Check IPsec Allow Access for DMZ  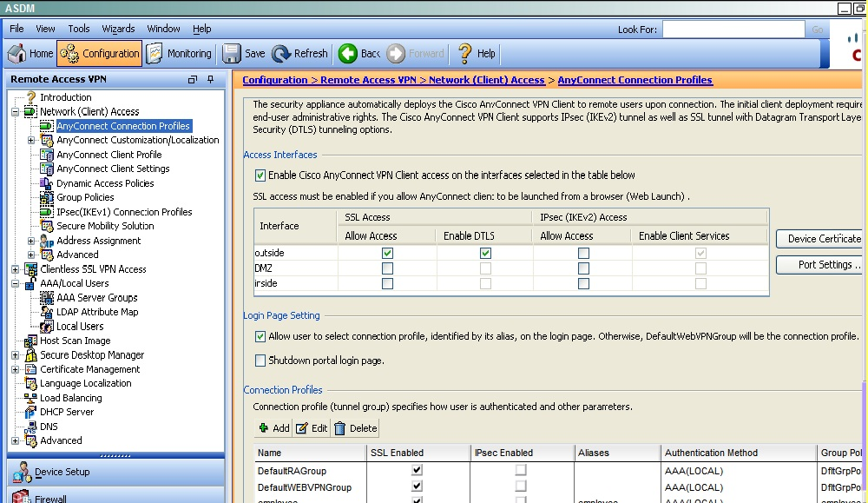pos(583,268)
